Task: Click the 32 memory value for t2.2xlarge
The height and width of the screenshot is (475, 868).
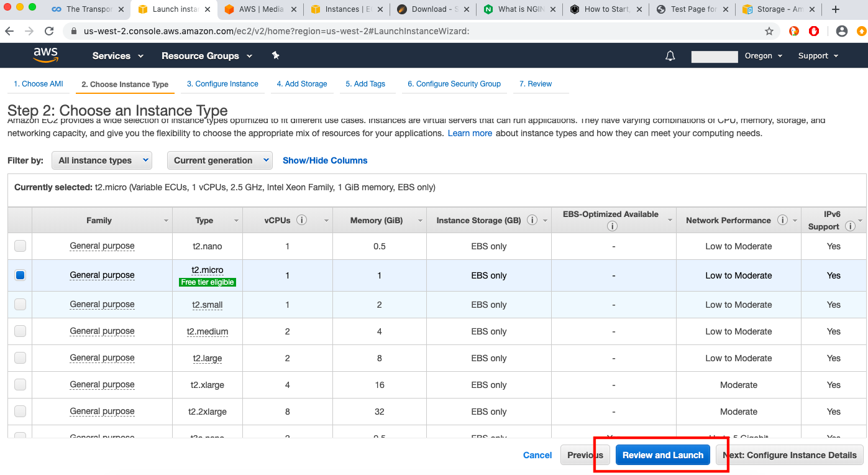Action: point(380,412)
